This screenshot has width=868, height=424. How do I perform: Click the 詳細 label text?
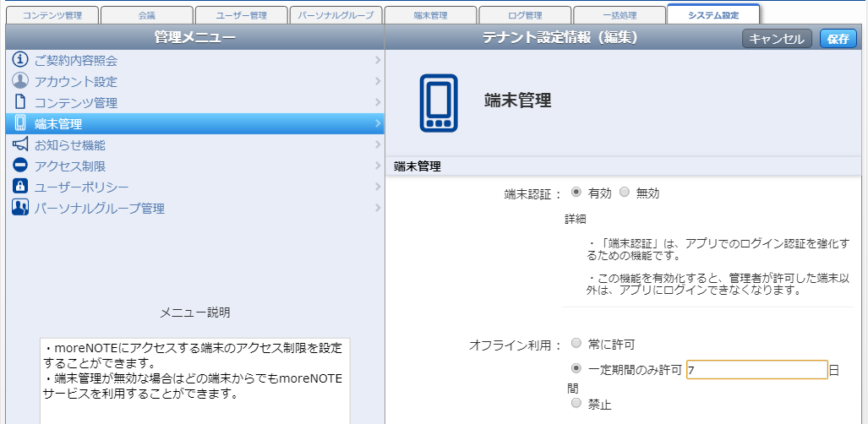576,220
